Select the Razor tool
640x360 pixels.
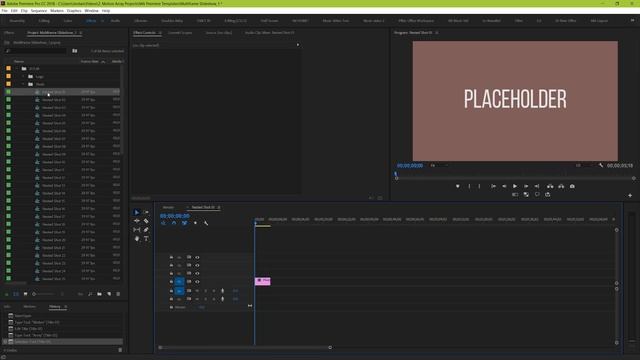pos(146,221)
